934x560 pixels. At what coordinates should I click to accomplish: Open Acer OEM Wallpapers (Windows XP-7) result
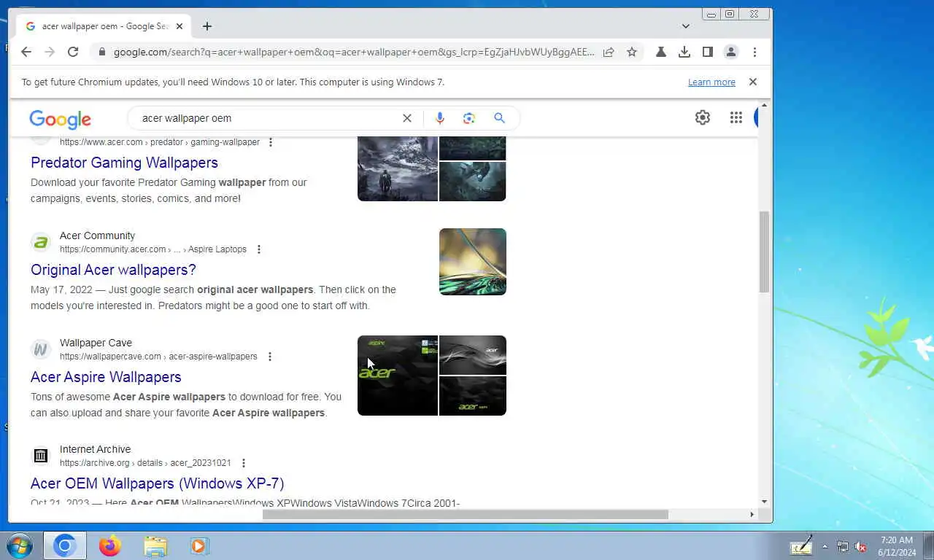157,483
